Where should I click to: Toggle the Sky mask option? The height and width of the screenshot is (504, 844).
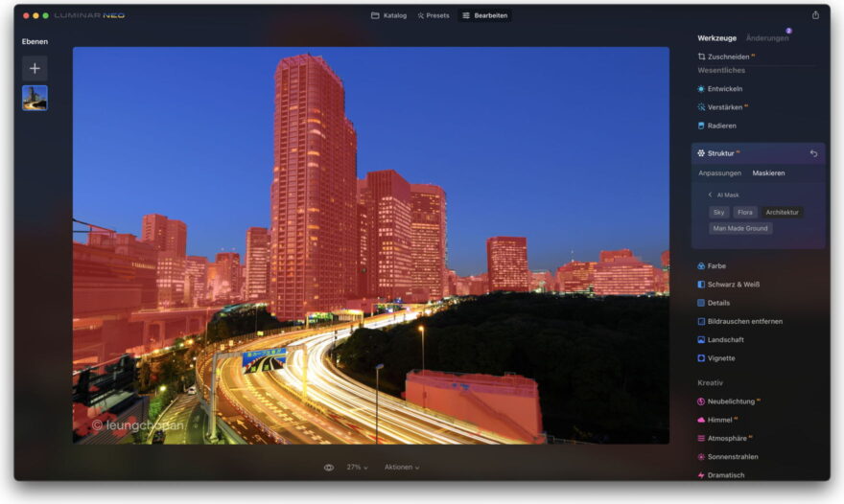pyautogui.click(x=719, y=213)
